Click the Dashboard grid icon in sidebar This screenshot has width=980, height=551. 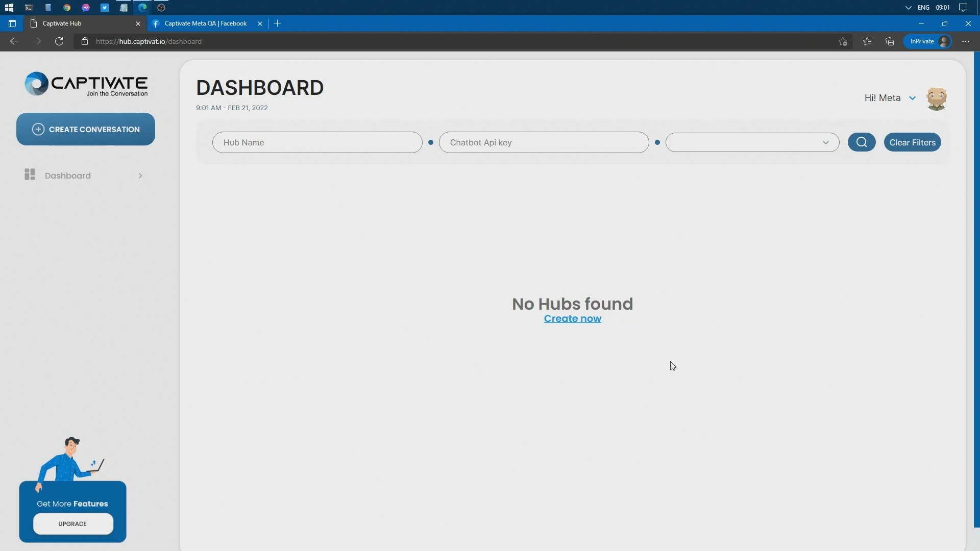pyautogui.click(x=30, y=175)
